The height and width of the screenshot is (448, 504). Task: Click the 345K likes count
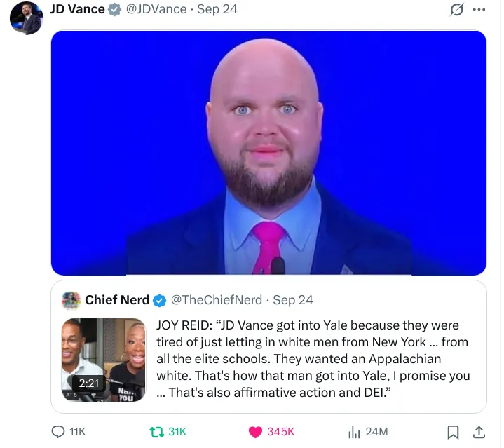(280, 432)
